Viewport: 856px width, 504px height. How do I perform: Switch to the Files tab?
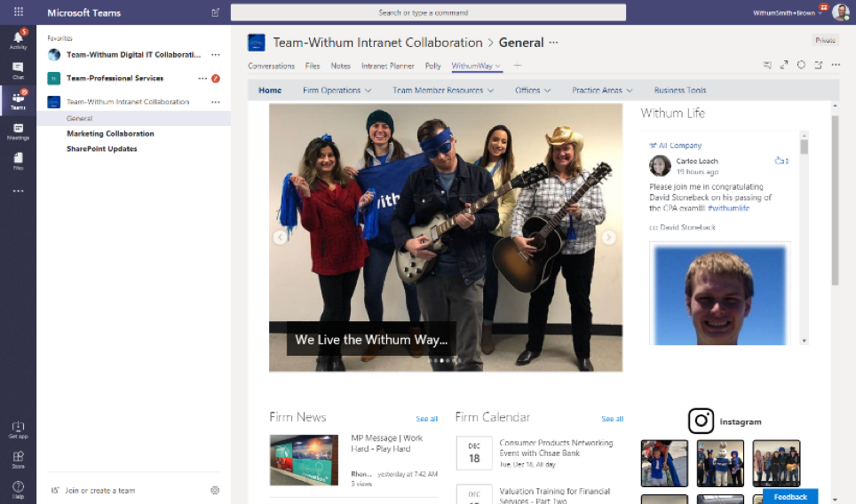point(313,66)
